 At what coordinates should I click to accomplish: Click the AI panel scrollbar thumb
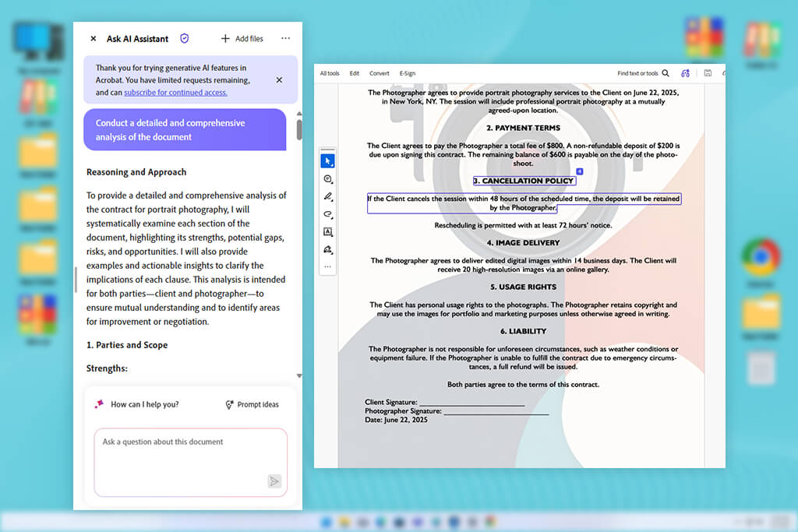click(299, 129)
